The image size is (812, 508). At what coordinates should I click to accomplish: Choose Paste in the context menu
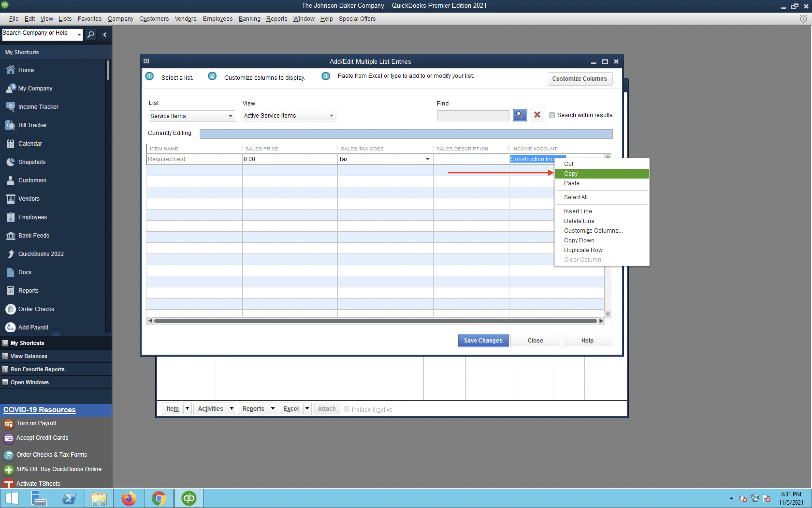click(602, 183)
